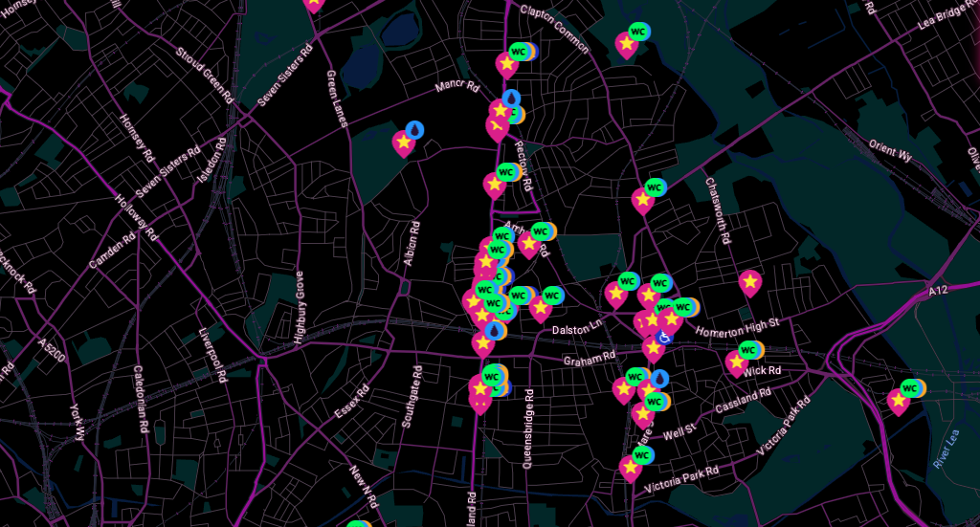Open star marker left of Rectory Rd label
Viewport: 980px width, 527px height.
495,186
